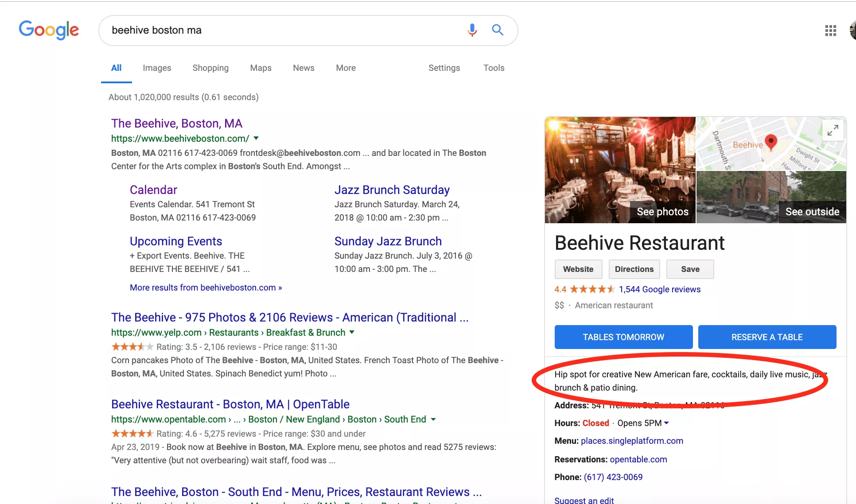The width and height of the screenshot is (856, 504).
Task: Expand the hours dropdown next to Opens 5PM
Action: click(x=666, y=423)
